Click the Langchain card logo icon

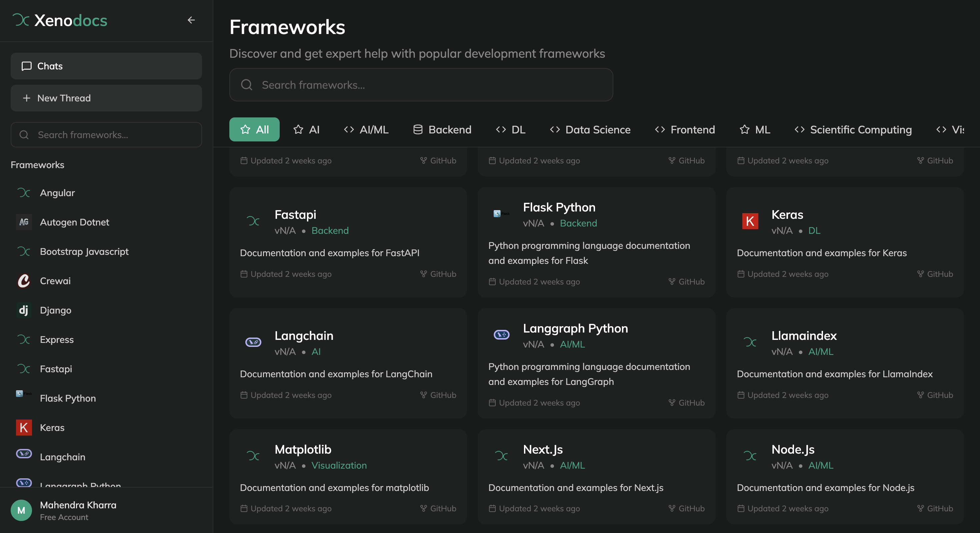[x=253, y=342]
